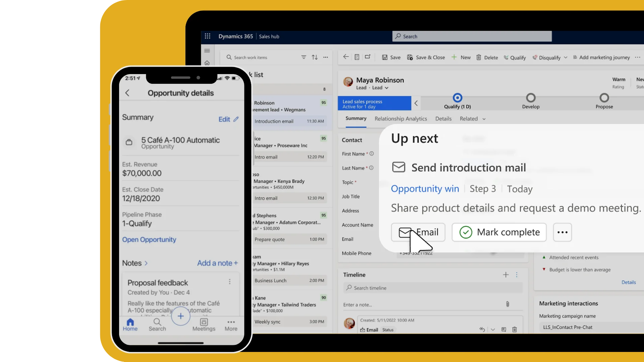Select the Propose stage marker

point(604,98)
